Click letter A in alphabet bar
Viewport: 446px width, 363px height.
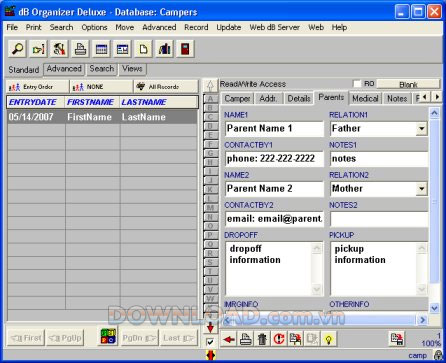(x=210, y=99)
